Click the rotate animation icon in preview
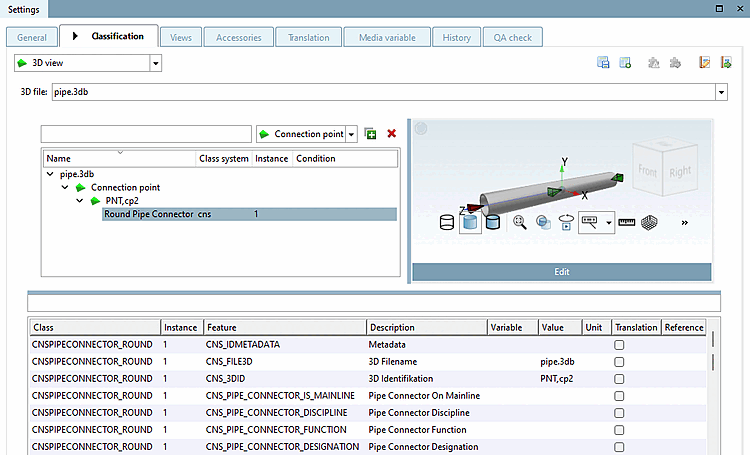Image resolution: width=750 pixels, height=455 pixels. [x=567, y=222]
